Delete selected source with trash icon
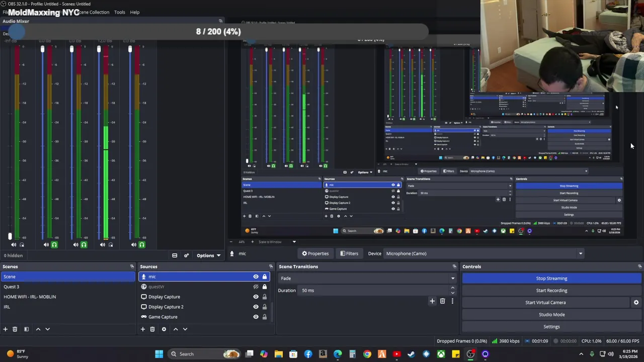The width and height of the screenshot is (644, 362). (152, 329)
